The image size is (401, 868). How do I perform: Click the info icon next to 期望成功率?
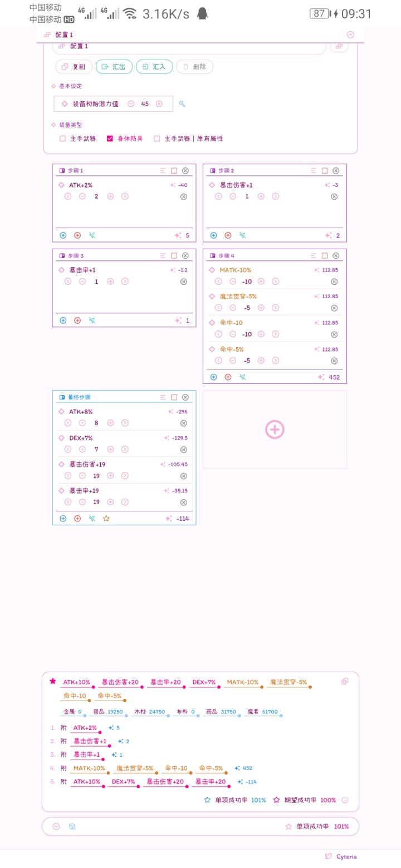345,800
